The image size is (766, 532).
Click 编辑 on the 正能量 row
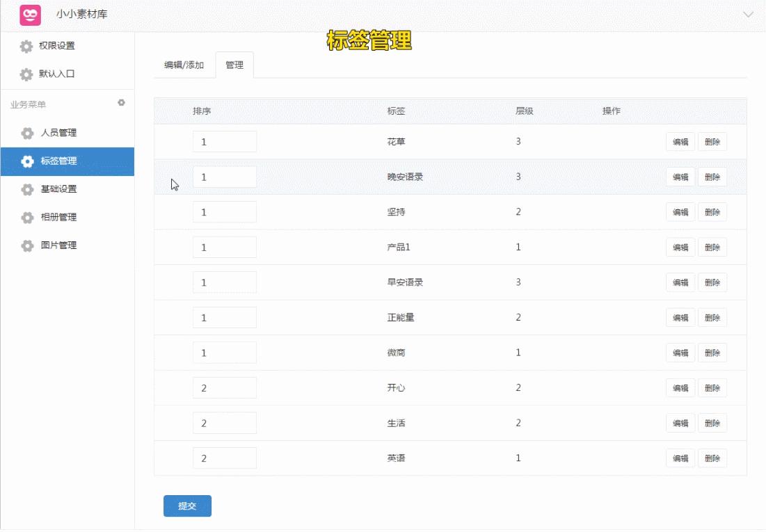pos(680,317)
